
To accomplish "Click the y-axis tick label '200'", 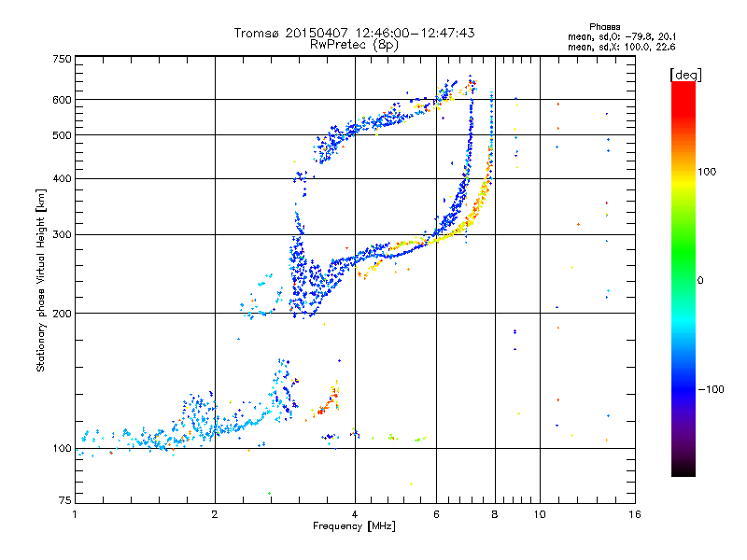I will [62, 314].
